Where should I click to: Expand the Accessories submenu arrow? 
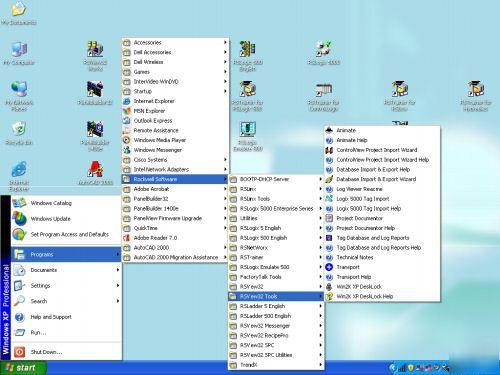pos(225,42)
